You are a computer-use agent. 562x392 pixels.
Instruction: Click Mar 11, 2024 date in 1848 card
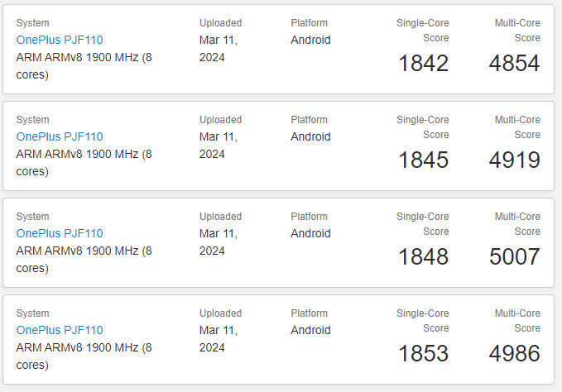click(x=219, y=241)
